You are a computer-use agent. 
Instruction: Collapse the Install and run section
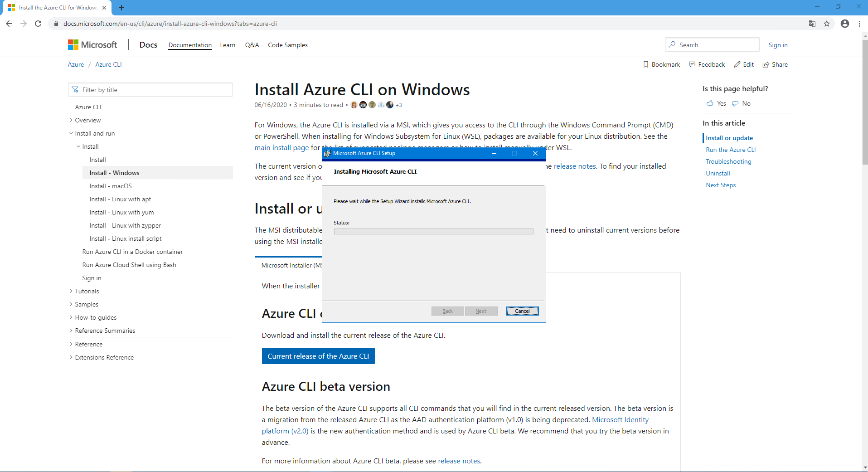click(x=71, y=133)
